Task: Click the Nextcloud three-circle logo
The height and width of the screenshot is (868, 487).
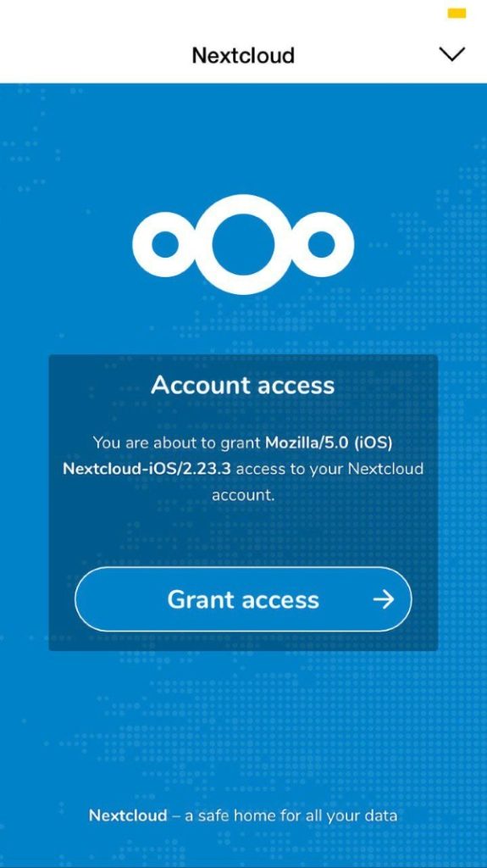Action: pyautogui.click(x=243, y=244)
